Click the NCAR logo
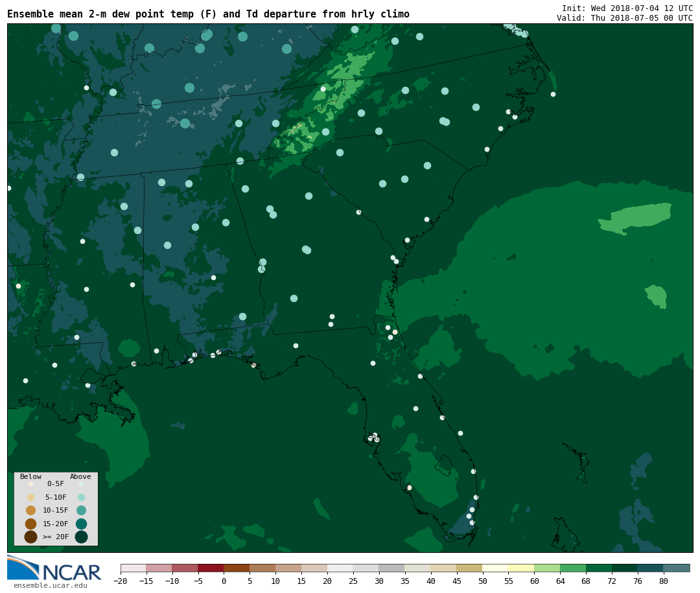 point(54,568)
